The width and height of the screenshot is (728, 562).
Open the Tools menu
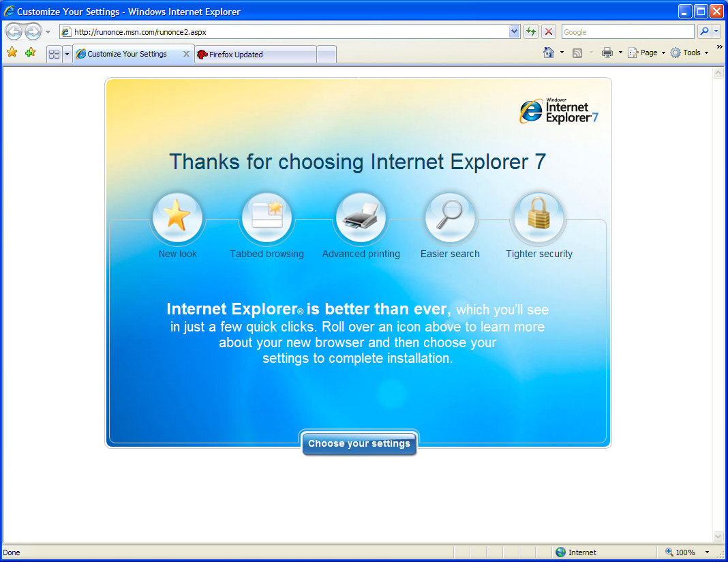(x=689, y=53)
